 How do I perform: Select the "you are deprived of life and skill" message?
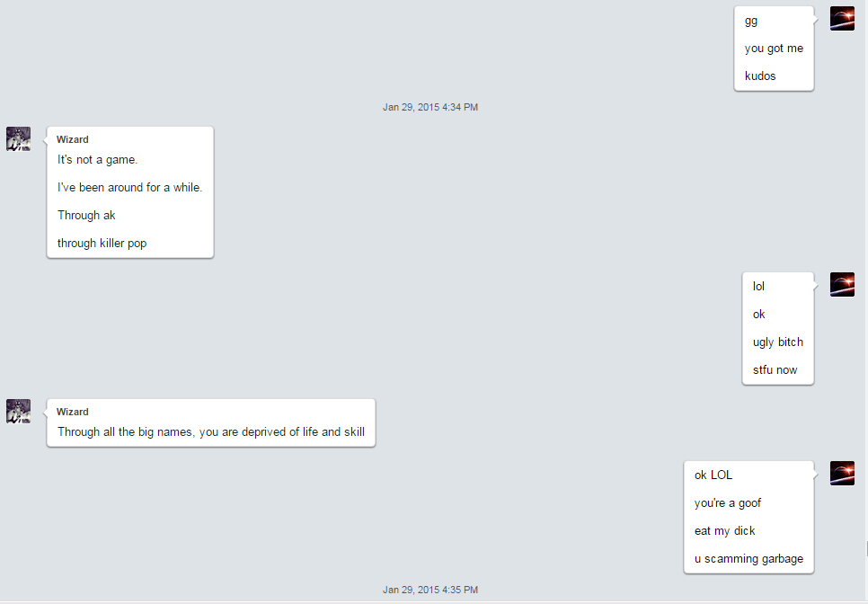pyautogui.click(x=282, y=431)
